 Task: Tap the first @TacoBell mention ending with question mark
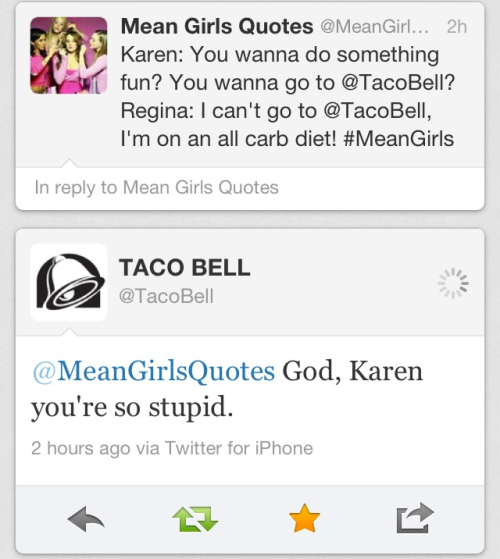click(398, 83)
